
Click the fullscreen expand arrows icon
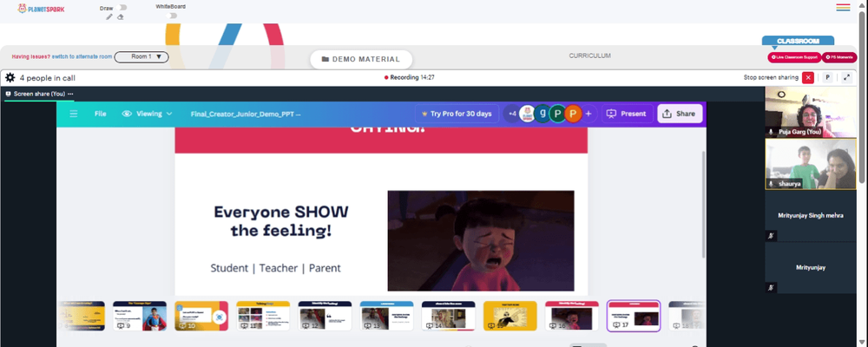tap(846, 77)
